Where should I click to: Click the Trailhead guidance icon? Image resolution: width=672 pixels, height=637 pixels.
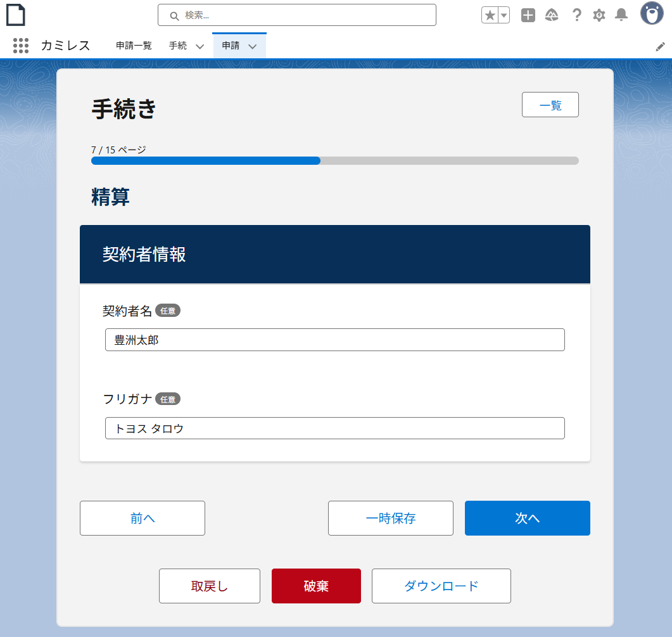pos(552,15)
